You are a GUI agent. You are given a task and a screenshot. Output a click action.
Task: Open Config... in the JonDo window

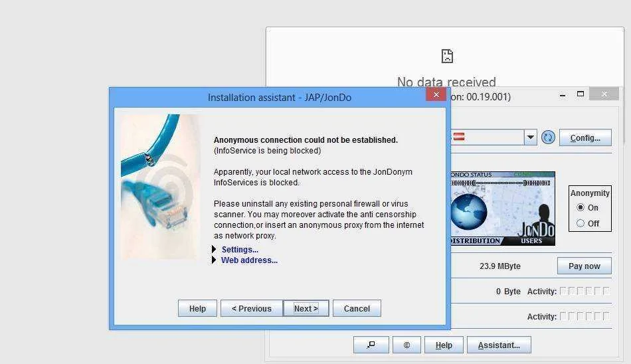[585, 137]
